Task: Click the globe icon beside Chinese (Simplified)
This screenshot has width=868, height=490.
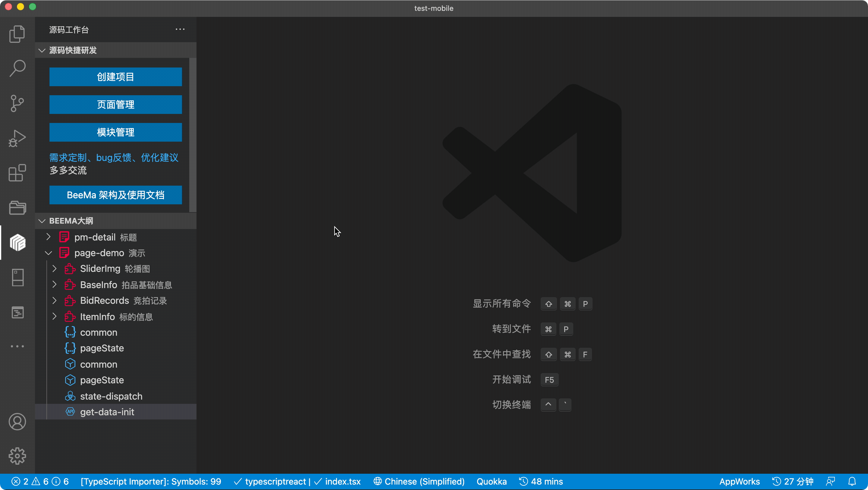Action: pos(377,481)
